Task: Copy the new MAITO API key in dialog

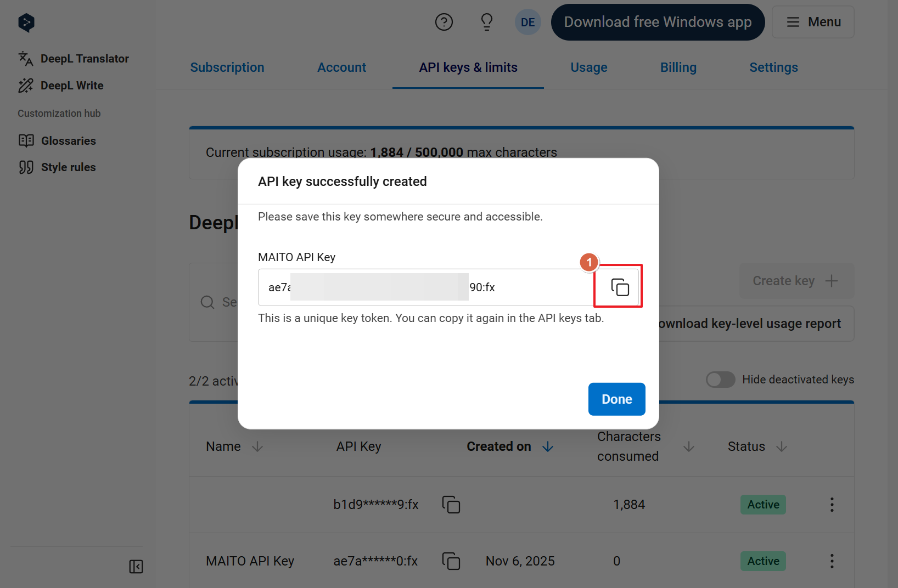Action: point(620,287)
